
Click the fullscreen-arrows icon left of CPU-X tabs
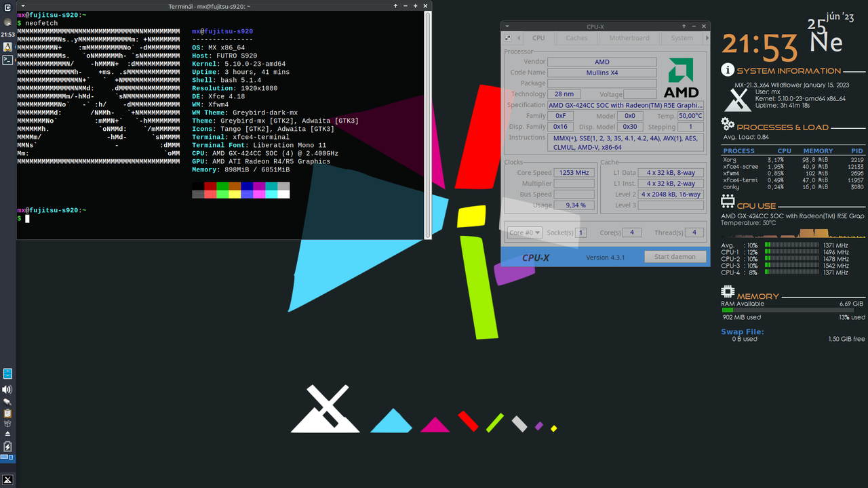point(508,38)
